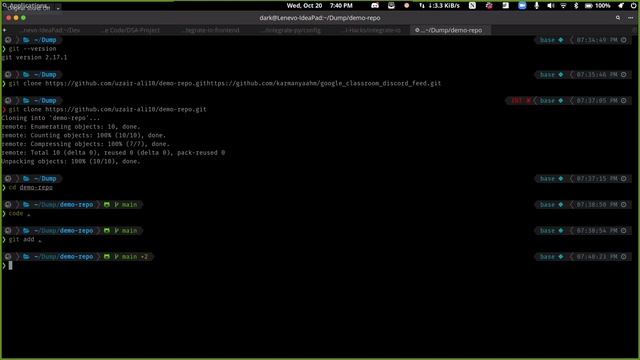Open the Wi-Fi menu icon
The width and height of the screenshot is (640, 360).
tap(563, 6)
